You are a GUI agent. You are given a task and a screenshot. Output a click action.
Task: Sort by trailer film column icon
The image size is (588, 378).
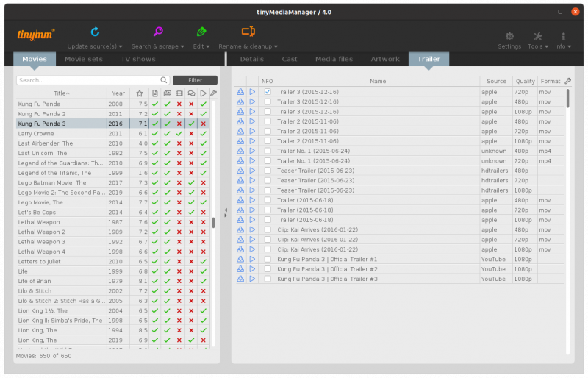[x=179, y=93]
